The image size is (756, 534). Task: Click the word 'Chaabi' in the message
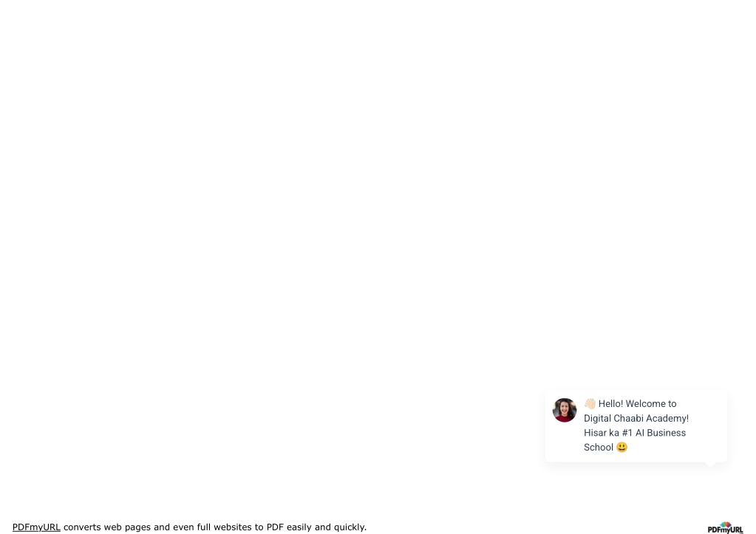628,418
